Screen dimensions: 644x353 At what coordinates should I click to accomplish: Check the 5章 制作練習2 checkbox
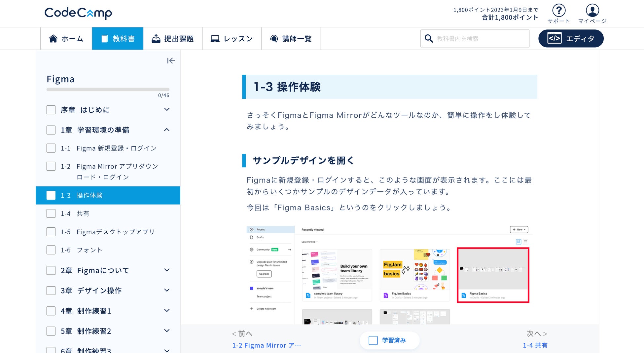point(51,331)
